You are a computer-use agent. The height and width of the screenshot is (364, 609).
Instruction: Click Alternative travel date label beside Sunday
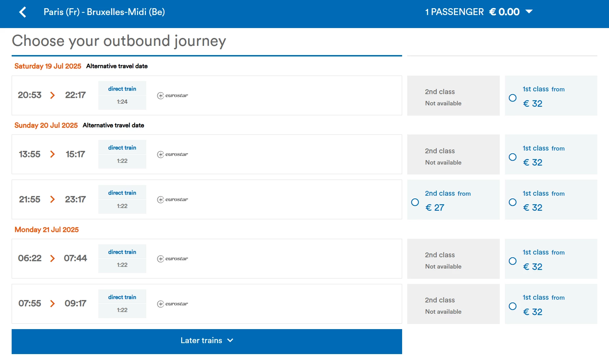(x=113, y=125)
